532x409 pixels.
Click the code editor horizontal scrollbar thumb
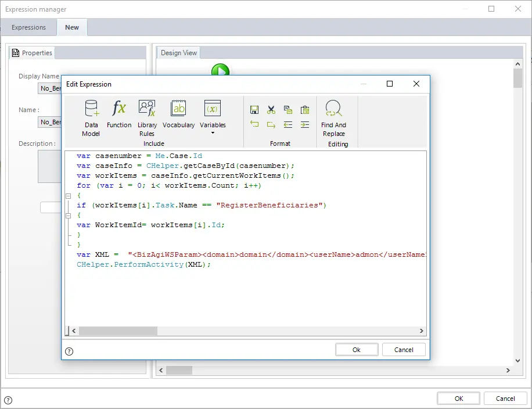tap(118, 331)
